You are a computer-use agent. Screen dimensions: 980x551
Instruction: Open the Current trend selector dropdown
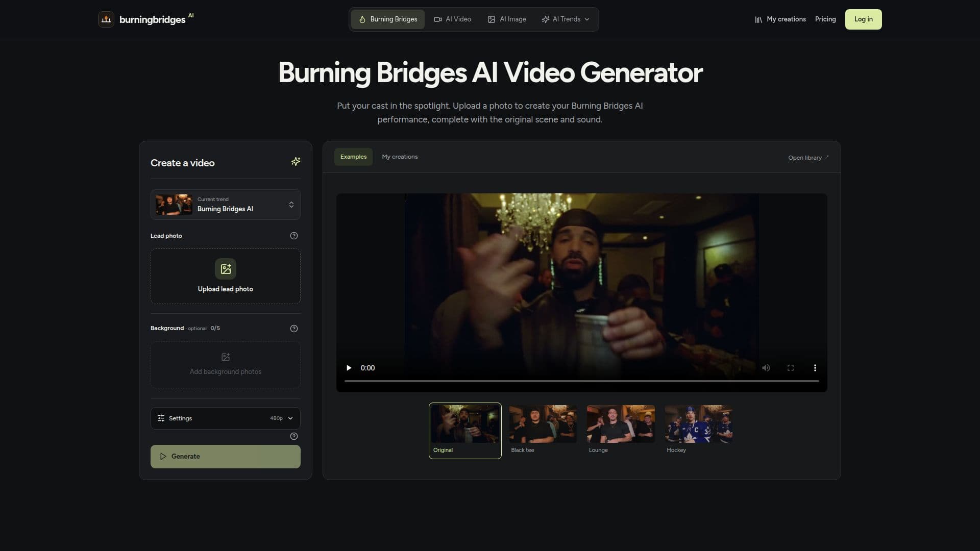pos(226,205)
